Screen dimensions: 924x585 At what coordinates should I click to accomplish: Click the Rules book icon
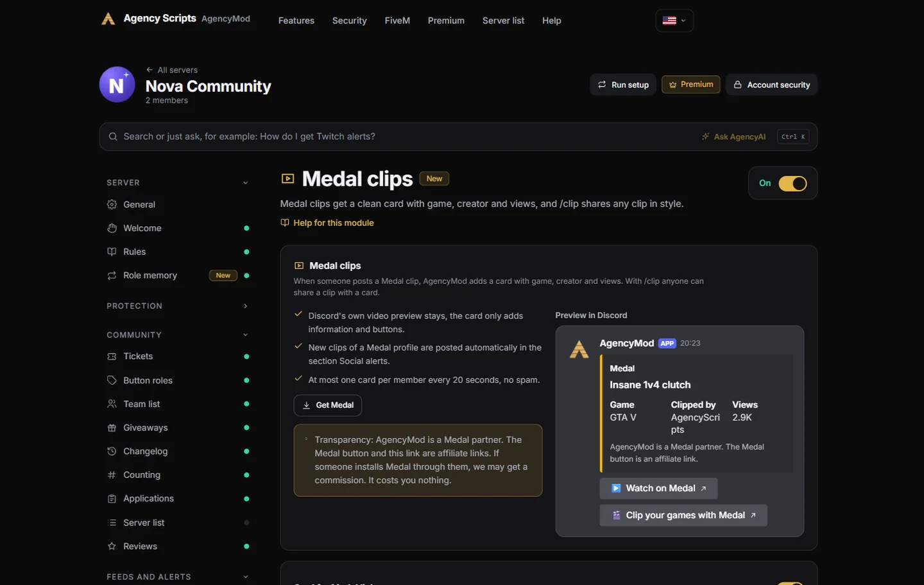click(x=112, y=252)
